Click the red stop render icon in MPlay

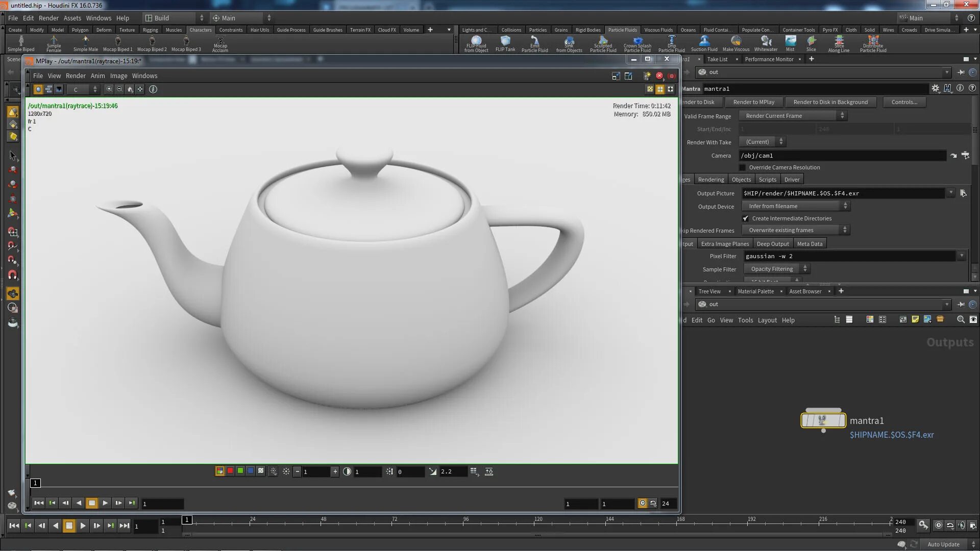[x=659, y=76]
